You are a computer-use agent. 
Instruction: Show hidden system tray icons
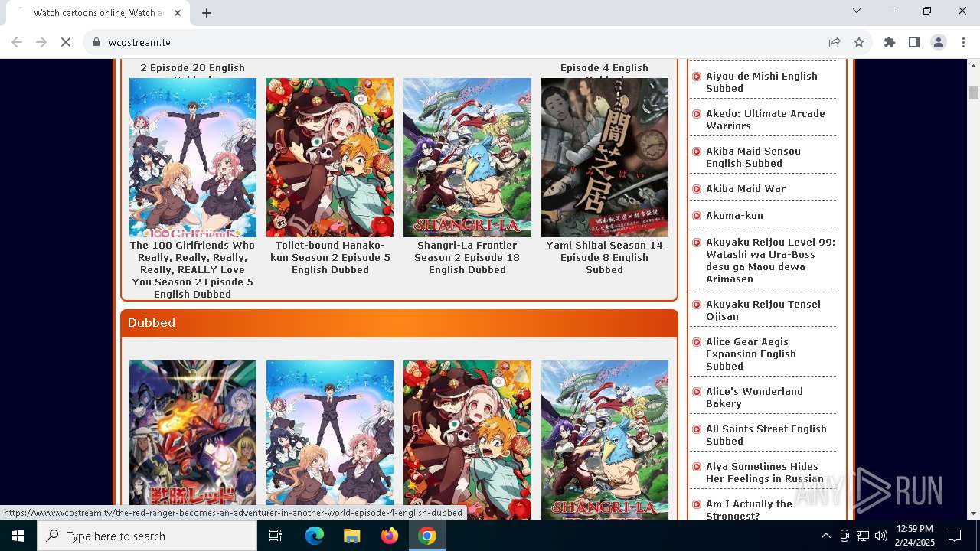coord(825,536)
